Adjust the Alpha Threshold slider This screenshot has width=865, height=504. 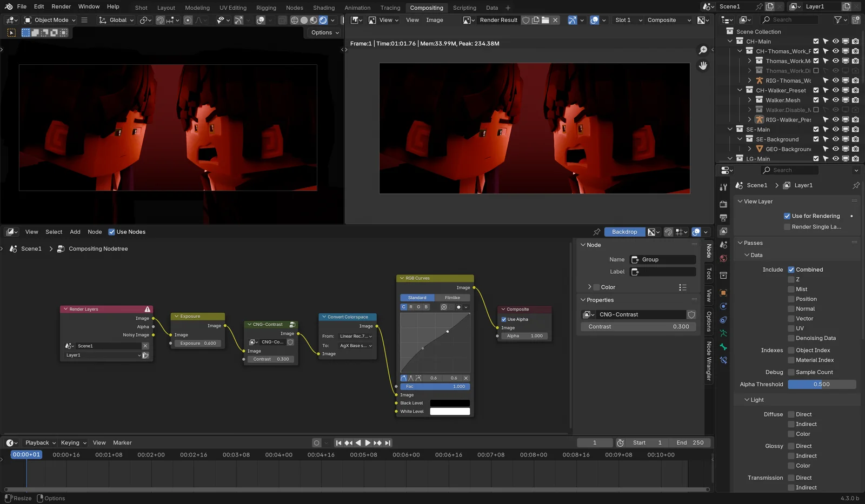tap(821, 384)
